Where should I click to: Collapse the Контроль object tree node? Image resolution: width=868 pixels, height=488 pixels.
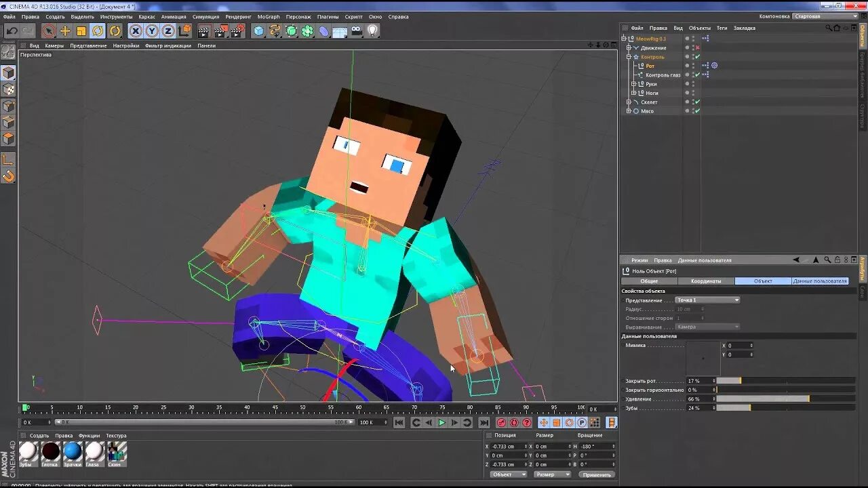tap(629, 57)
